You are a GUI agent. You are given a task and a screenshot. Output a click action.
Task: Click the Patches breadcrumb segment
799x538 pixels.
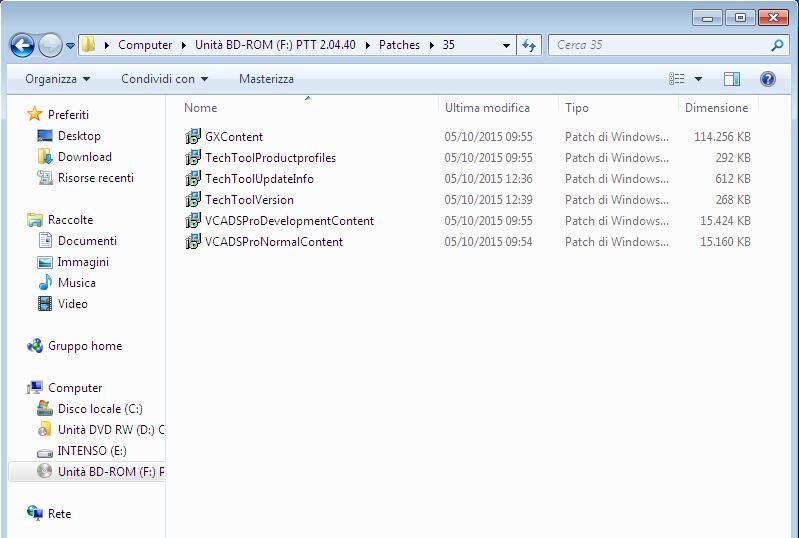pyautogui.click(x=399, y=45)
